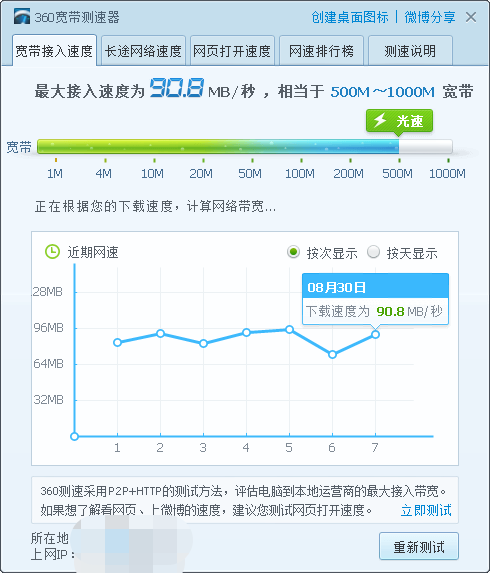Click the 近期网速 heading

(x=93, y=252)
